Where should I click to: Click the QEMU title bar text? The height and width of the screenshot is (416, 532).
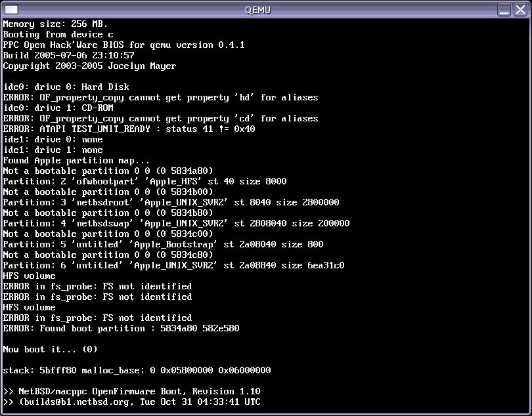coord(257,10)
